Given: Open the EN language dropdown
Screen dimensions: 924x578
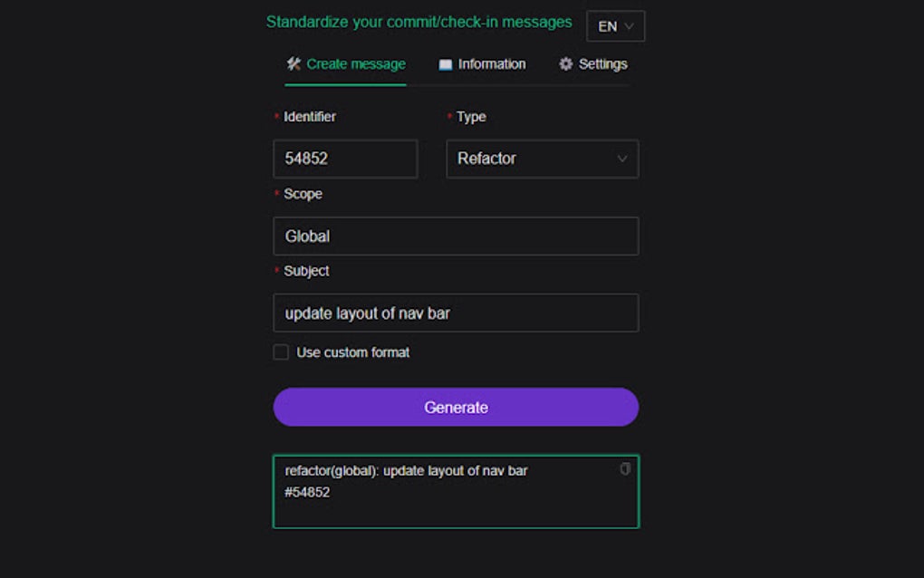Looking at the screenshot, I should pos(615,26).
